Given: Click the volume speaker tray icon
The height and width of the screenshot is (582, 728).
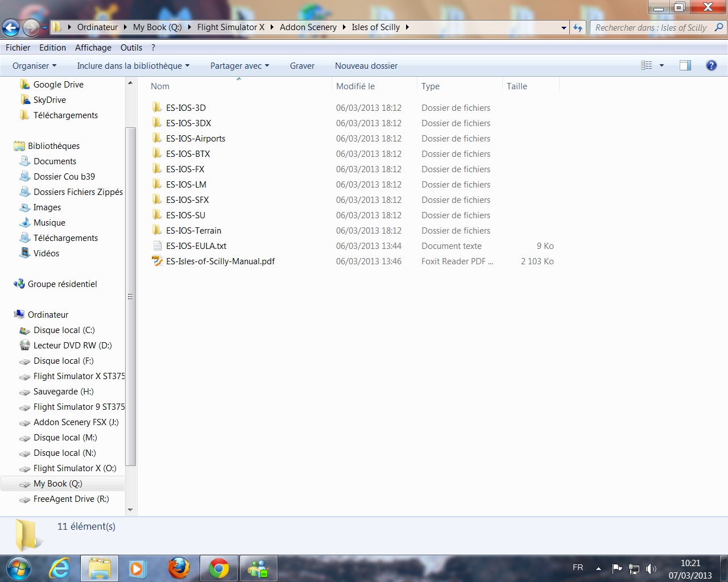Looking at the screenshot, I should (x=651, y=568).
